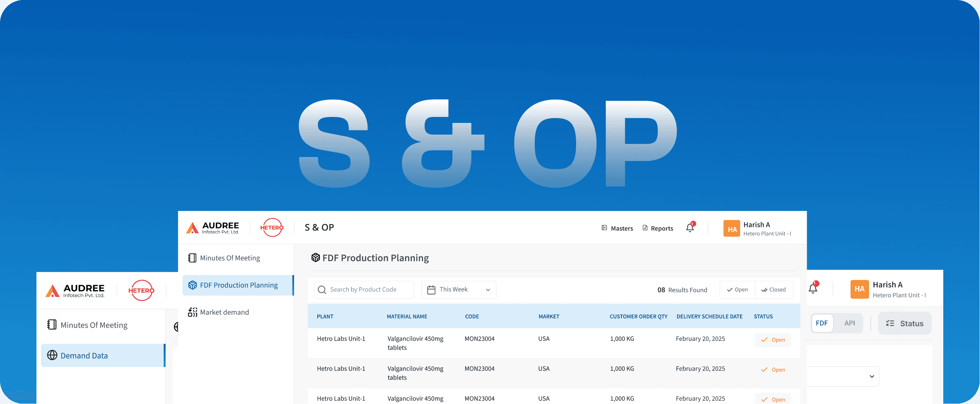Click the calendar icon beside This Week

click(x=431, y=289)
